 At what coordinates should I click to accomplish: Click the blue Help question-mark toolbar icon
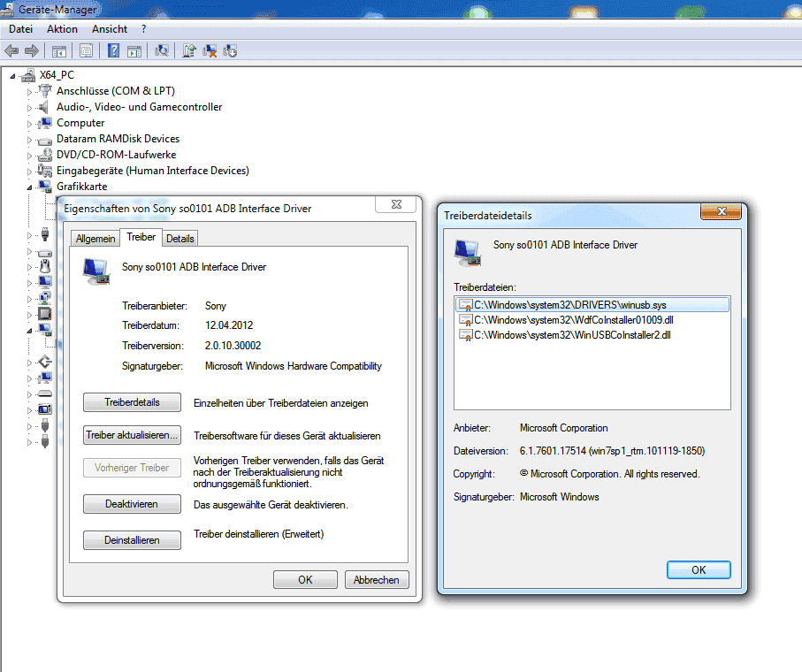[113, 50]
